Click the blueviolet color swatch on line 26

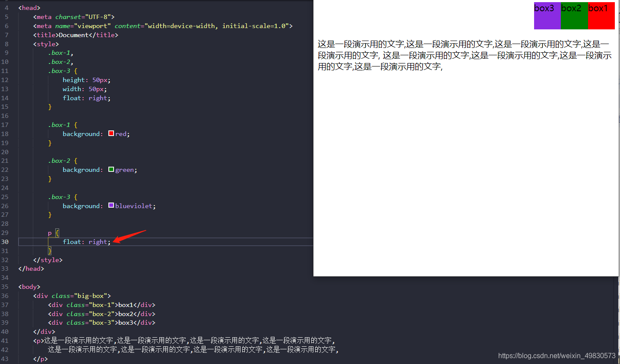point(111,206)
